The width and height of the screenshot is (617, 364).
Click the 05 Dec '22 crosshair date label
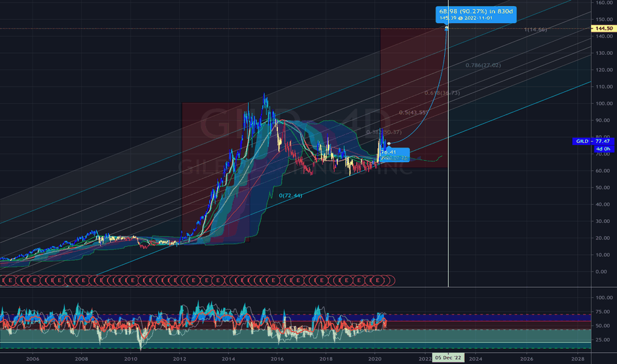click(x=448, y=357)
